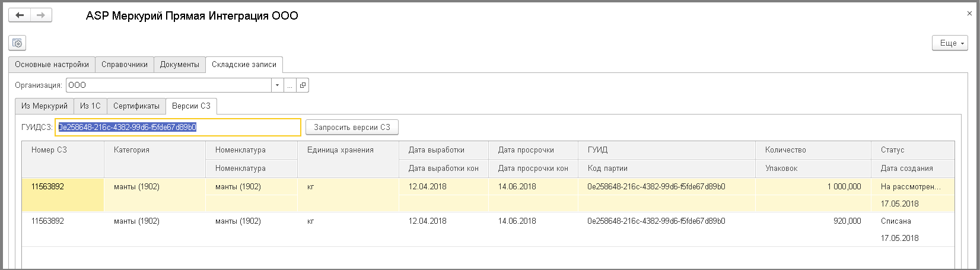Select the 1 000,000 quantity cell

pyautogui.click(x=813, y=186)
